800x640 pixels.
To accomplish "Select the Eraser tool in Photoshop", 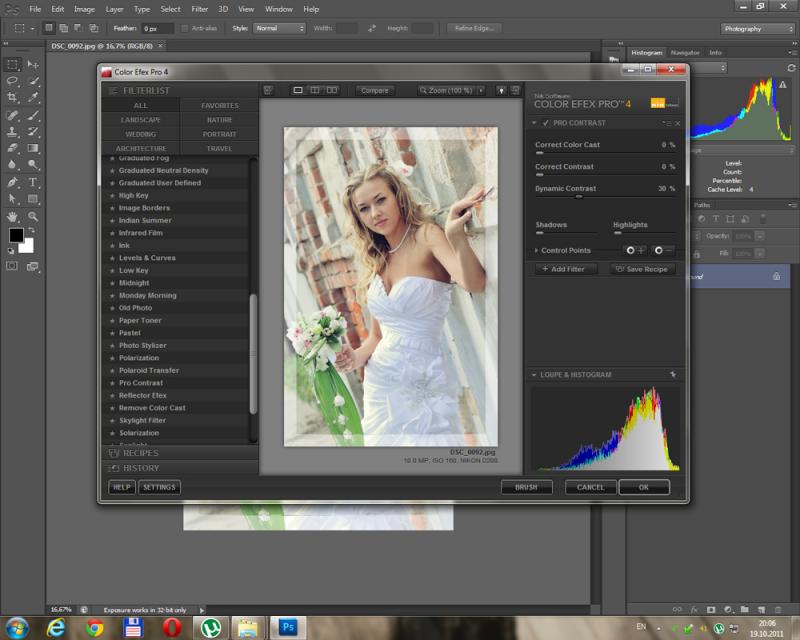I will (13, 148).
